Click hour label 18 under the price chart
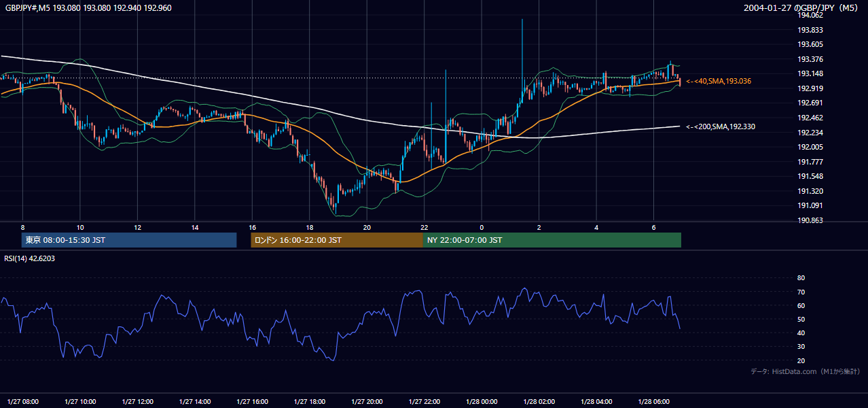 click(x=309, y=227)
